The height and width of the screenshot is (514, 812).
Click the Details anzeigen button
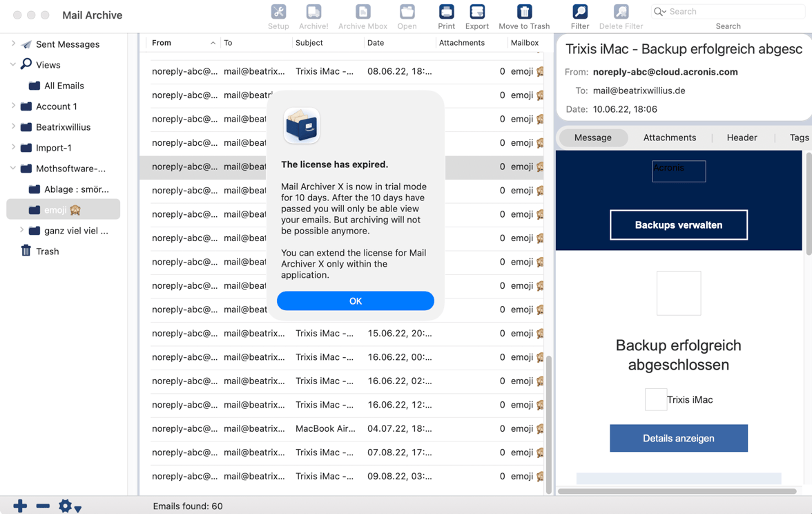[x=678, y=438]
